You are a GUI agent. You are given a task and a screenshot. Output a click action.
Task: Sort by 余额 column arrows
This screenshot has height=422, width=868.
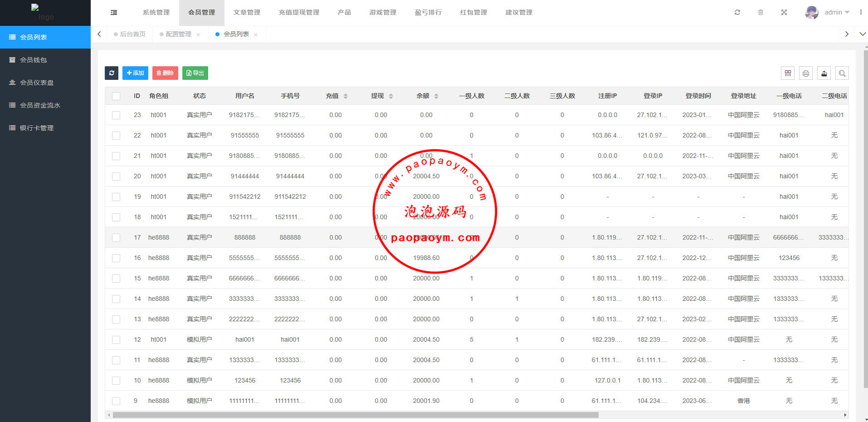(x=436, y=96)
